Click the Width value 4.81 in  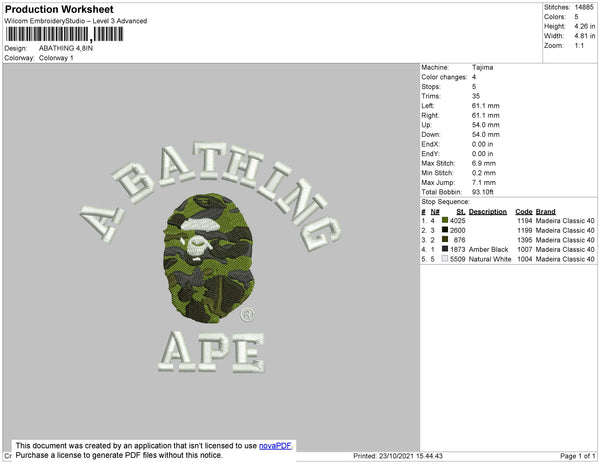[x=585, y=36]
